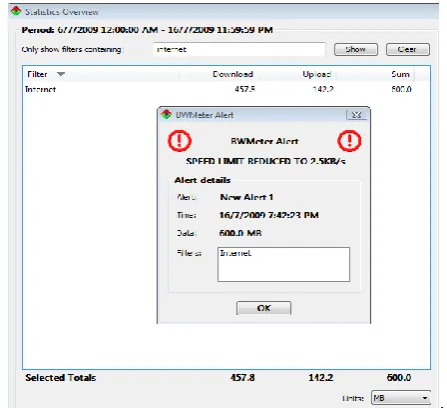Click the Period date range text
The height and width of the screenshot is (408, 447).
pos(147,30)
